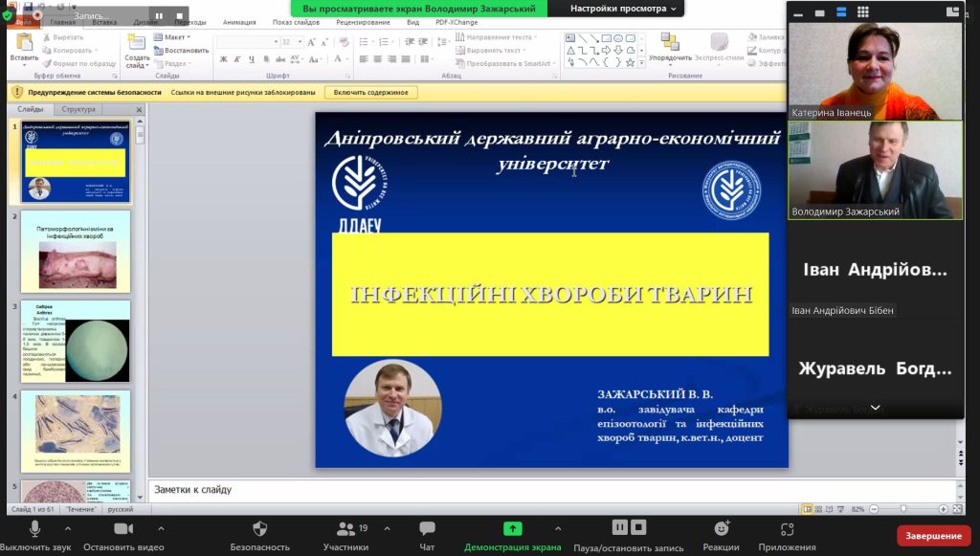
Task: Toggle Italic (К) formatting
Action: tap(237, 59)
